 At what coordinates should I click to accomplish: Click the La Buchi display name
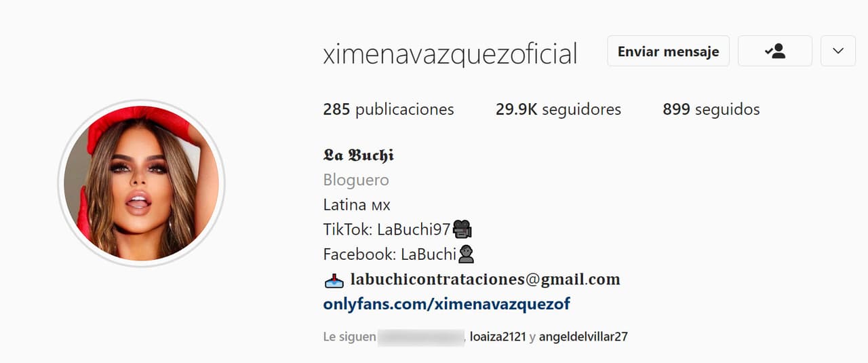358,155
